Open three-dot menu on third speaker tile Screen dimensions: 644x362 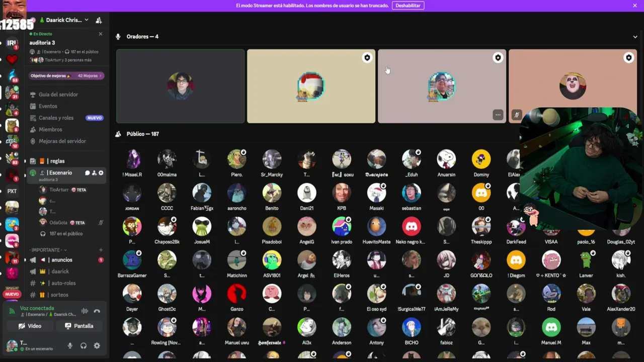pos(498,115)
